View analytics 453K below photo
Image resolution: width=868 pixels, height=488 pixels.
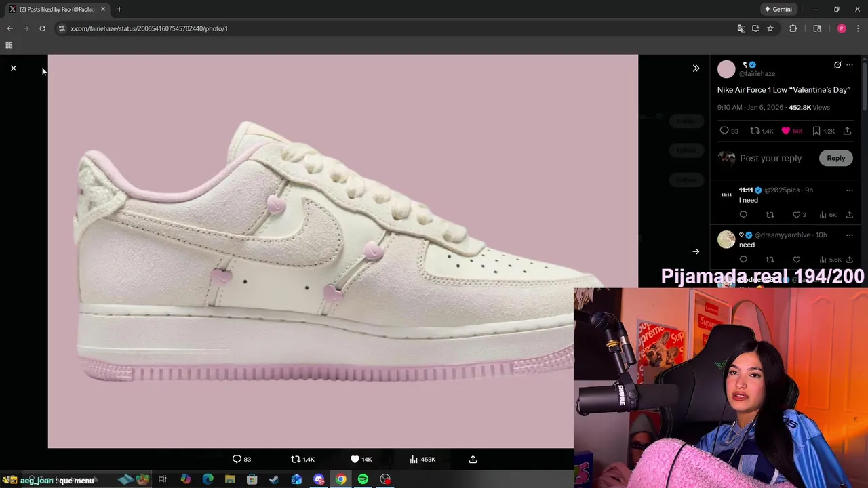[422, 459]
